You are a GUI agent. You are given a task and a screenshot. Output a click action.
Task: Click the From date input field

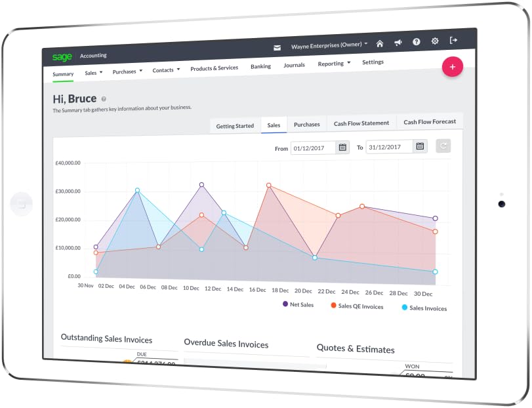click(x=313, y=148)
